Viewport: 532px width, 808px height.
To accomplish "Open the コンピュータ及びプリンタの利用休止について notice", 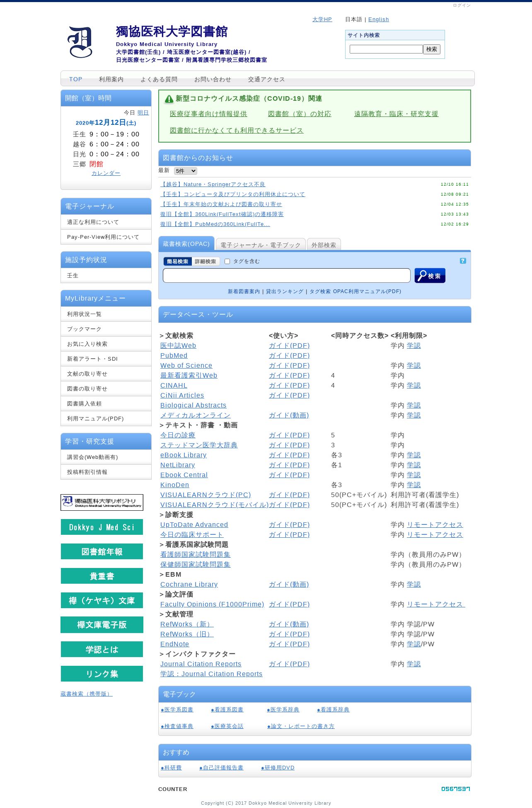I will click(x=233, y=194).
